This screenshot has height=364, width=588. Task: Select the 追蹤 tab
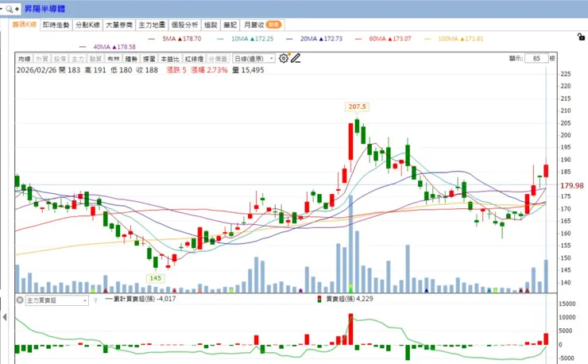coord(211,25)
